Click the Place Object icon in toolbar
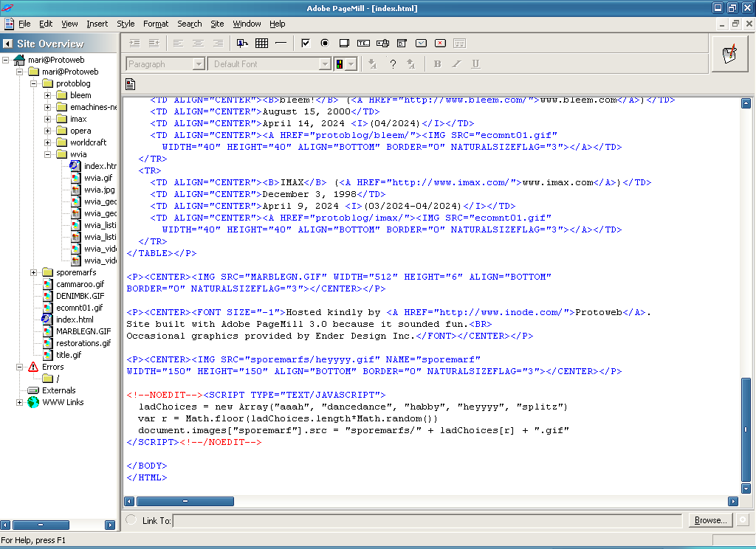 click(x=242, y=44)
